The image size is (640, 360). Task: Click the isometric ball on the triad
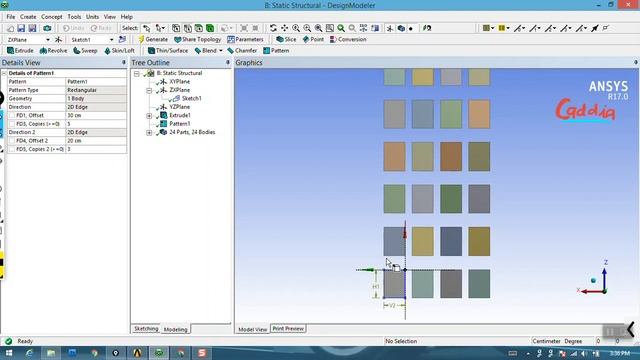[593, 280]
